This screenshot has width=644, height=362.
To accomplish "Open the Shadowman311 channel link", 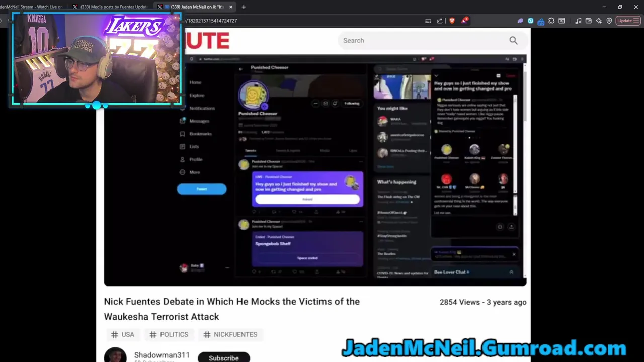I will pos(162,355).
